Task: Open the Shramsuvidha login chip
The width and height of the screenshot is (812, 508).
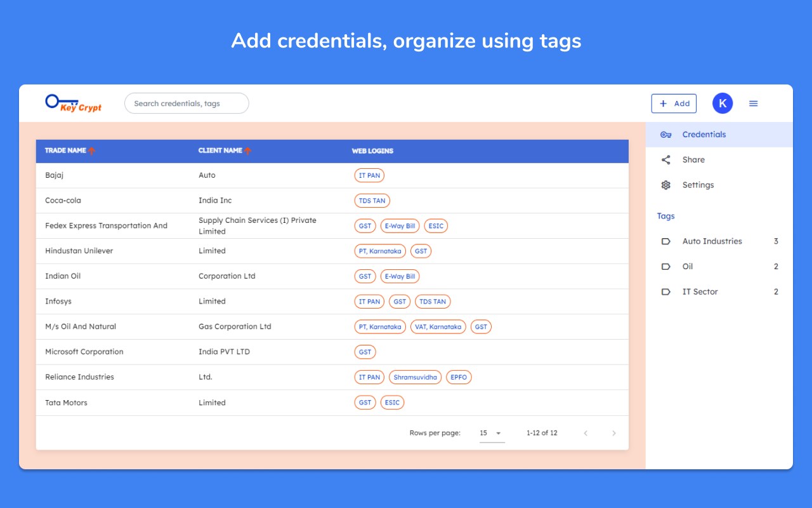Action: (416, 378)
